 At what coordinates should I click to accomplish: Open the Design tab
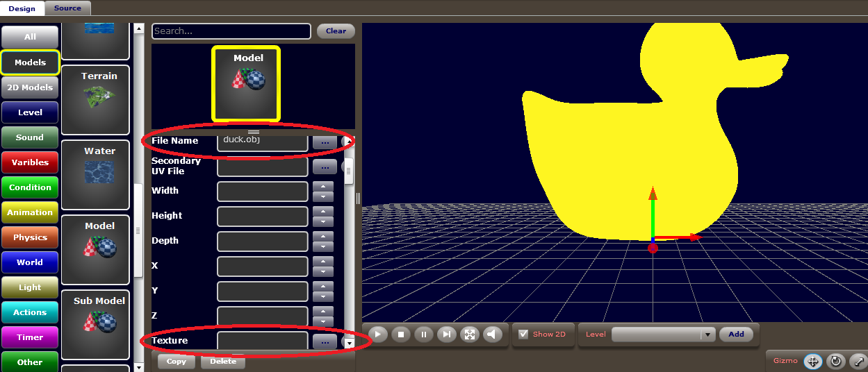[x=22, y=8]
